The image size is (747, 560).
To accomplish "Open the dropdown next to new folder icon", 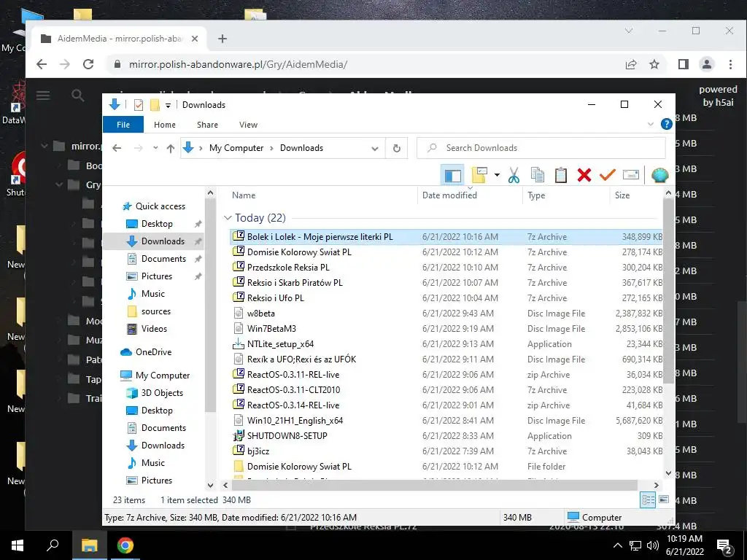I will click(497, 175).
